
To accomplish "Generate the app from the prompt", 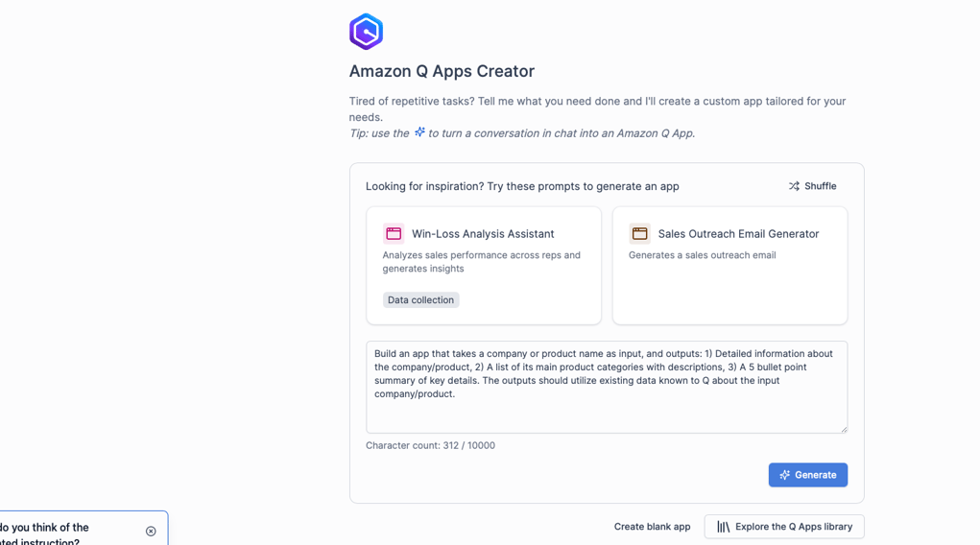I will pyautogui.click(x=808, y=475).
